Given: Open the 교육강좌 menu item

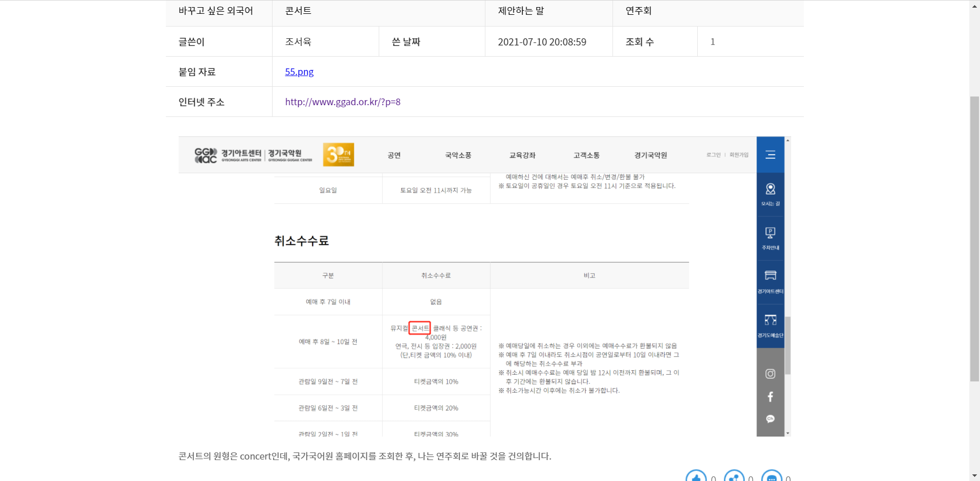Looking at the screenshot, I should coord(522,155).
